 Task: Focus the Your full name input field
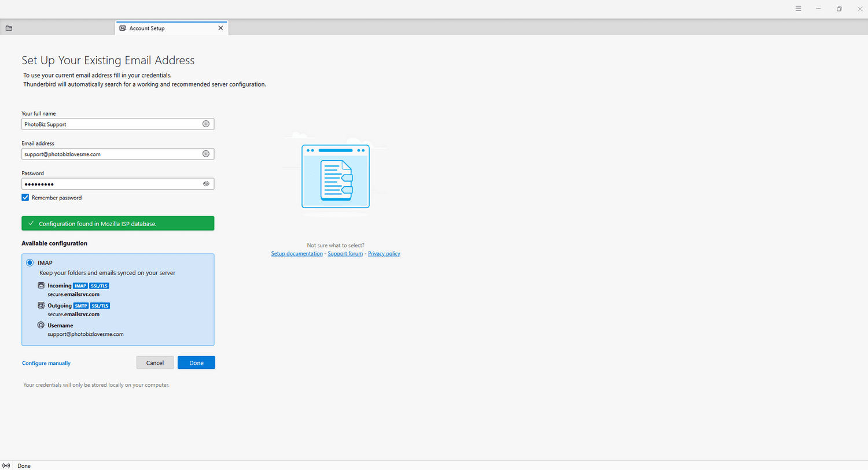[x=118, y=124]
